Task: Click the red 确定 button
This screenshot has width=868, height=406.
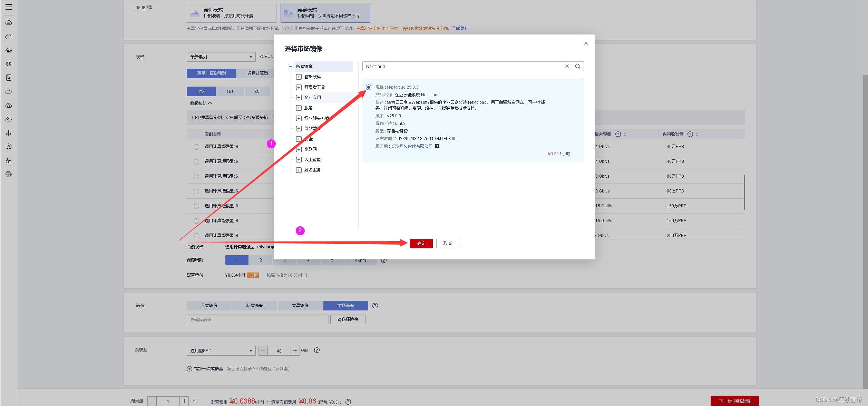Action: [421, 244]
